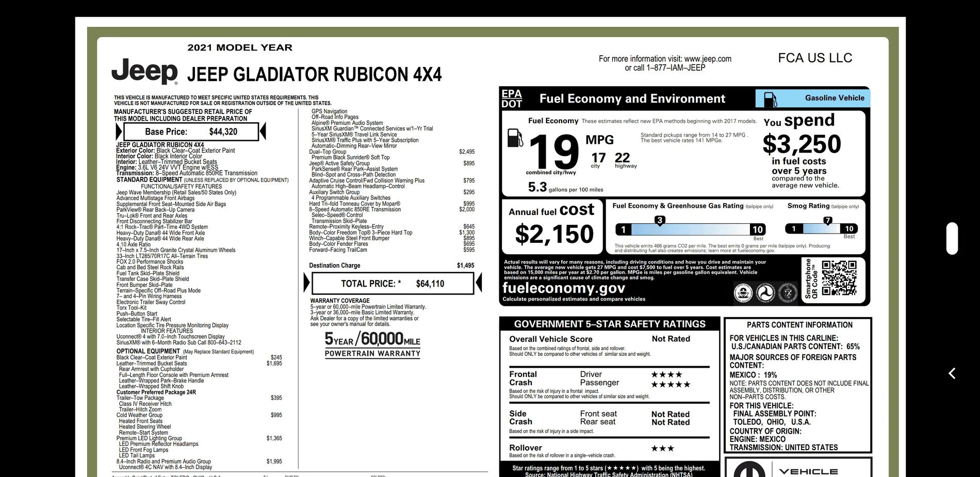Image resolution: width=980 pixels, height=477 pixels.
Task: Click the Jeep Active Safety Group line
Action: pyautogui.click(x=391, y=163)
